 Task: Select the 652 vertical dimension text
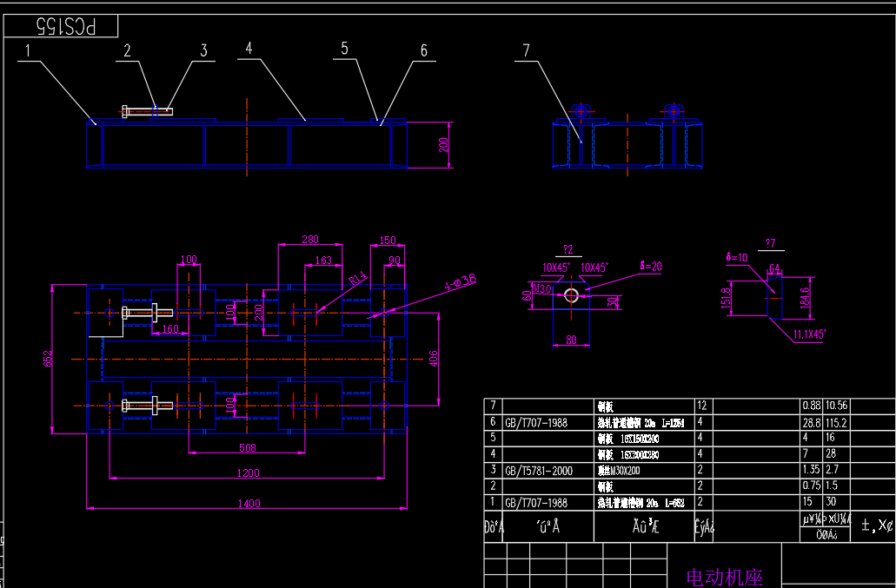pyautogui.click(x=49, y=357)
